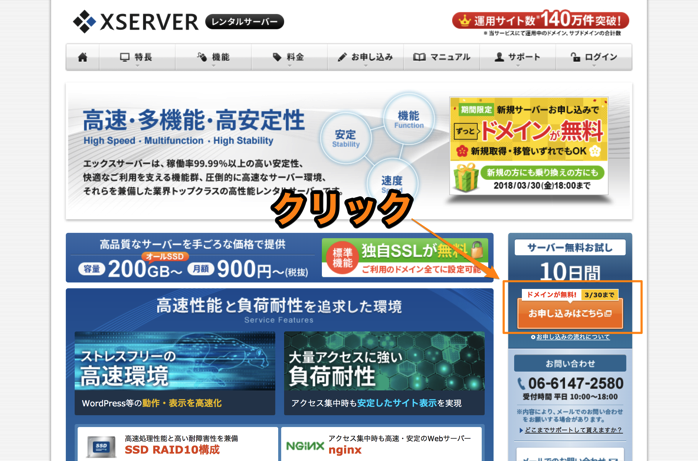Click the person icon beside サポート
Image resolution: width=698 pixels, height=461 pixels.
[499, 57]
